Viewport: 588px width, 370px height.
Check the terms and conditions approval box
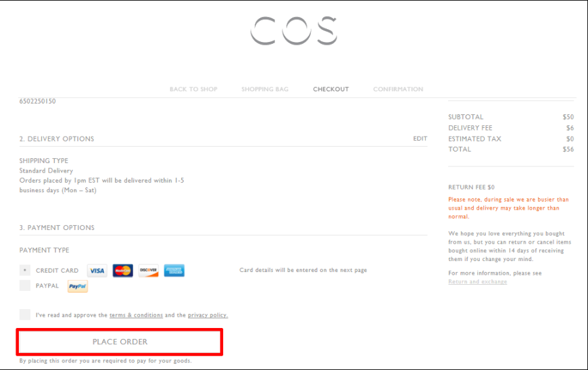click(x=25, y=315)
